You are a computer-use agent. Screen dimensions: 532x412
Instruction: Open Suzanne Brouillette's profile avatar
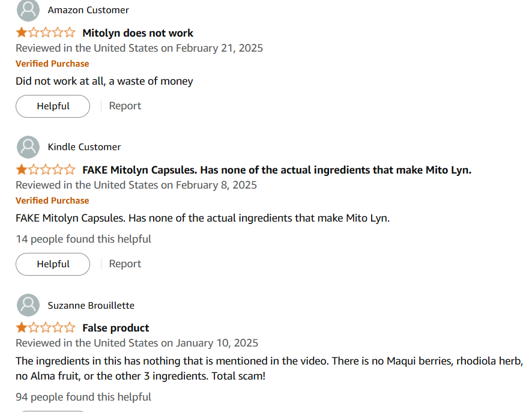pos(28,304)
